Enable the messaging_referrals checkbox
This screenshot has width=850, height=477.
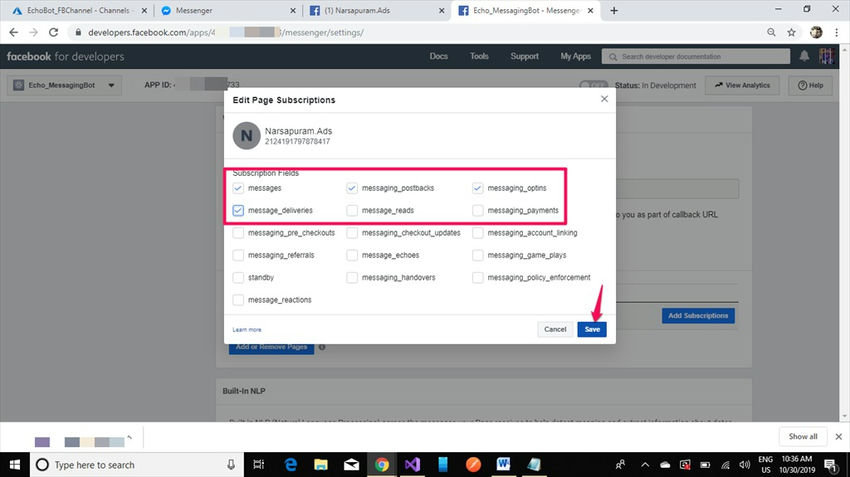(x=238, y=255)
